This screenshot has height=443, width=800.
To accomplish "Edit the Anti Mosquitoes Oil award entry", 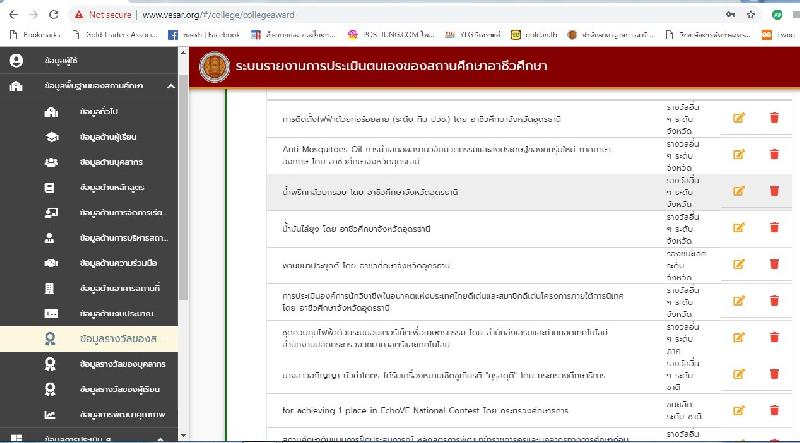I will point(738,154).
